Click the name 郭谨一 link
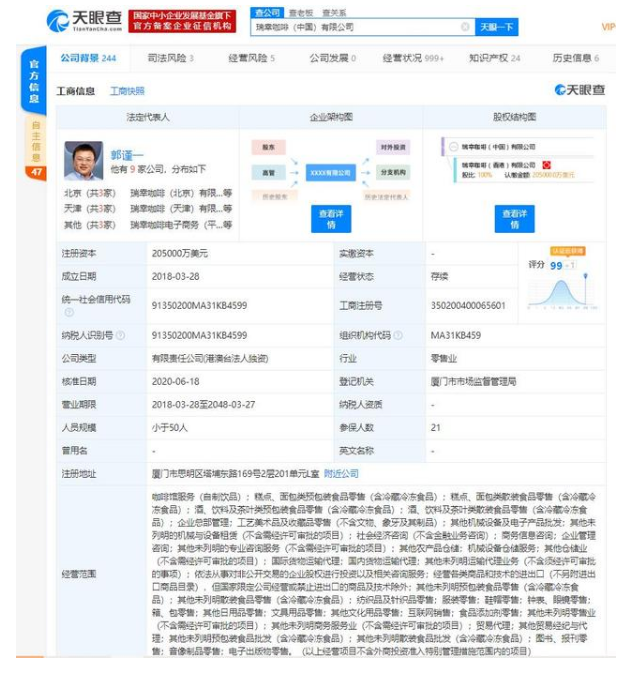The image size is (635, 678). coord(126,155)
